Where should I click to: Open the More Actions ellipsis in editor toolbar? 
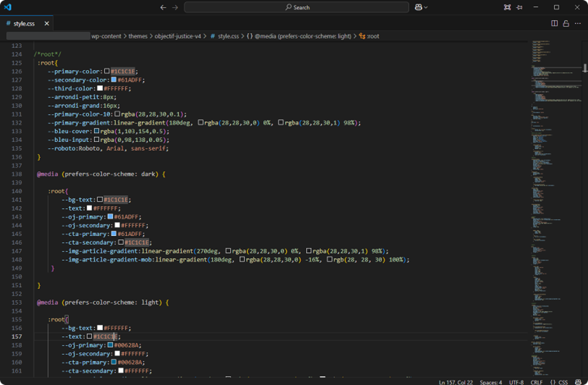click(x=578, y=23)
